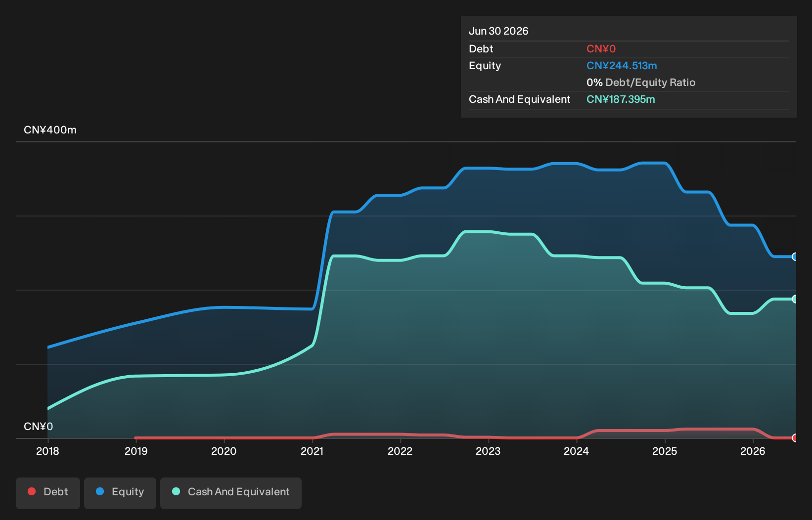This screenshot has height=520, width=812.
Task: Click the 2021 x-axis label
Action: (312, 451)
